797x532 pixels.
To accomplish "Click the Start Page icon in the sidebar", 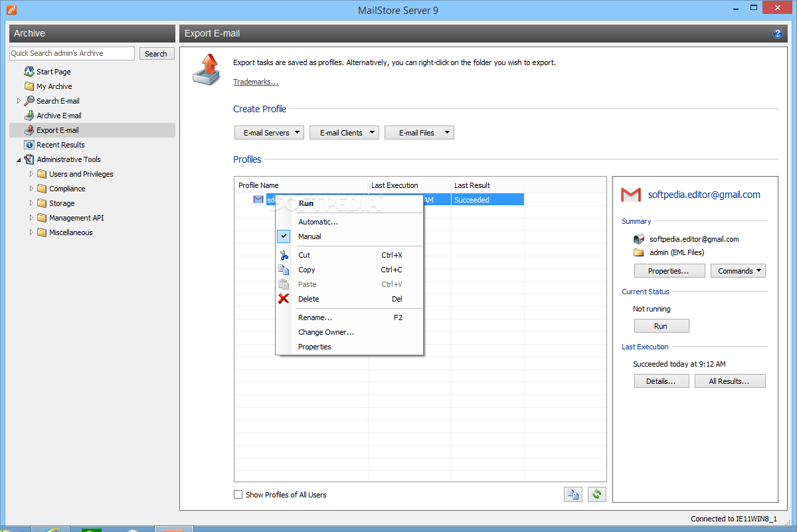I will tap(29, 72).
